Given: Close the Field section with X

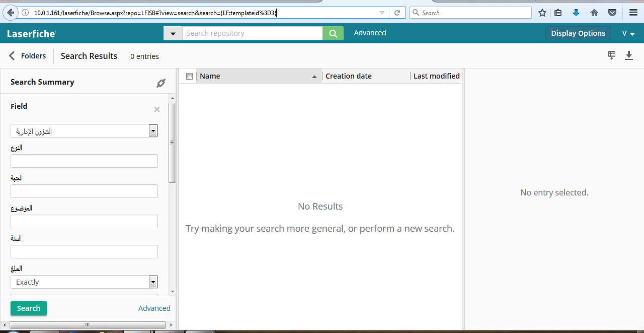Looking at the screenshot, I should coord(157,109).
